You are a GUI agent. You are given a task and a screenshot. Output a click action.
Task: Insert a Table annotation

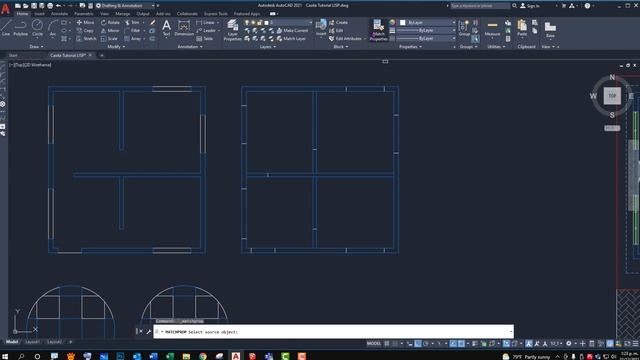tap(204, 39)
